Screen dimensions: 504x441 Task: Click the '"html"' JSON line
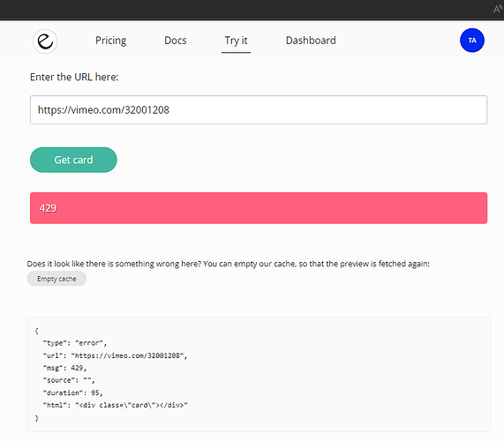[115, 406]
